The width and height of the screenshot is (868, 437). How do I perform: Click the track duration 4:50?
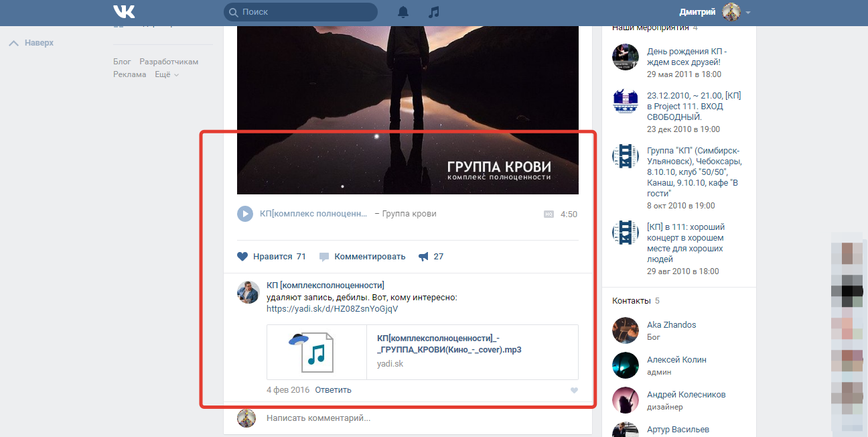pyautogui.click(x=569, y=214)
